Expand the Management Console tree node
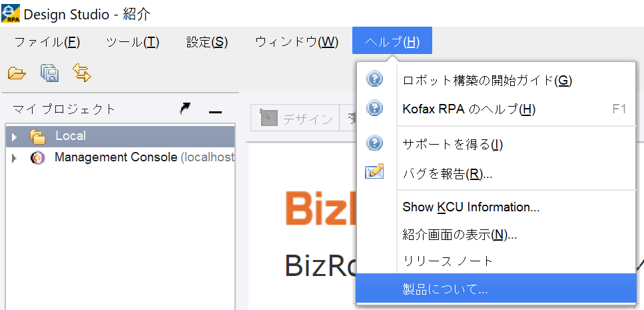Screen dimensions: 644x310 tap(15, 158)
